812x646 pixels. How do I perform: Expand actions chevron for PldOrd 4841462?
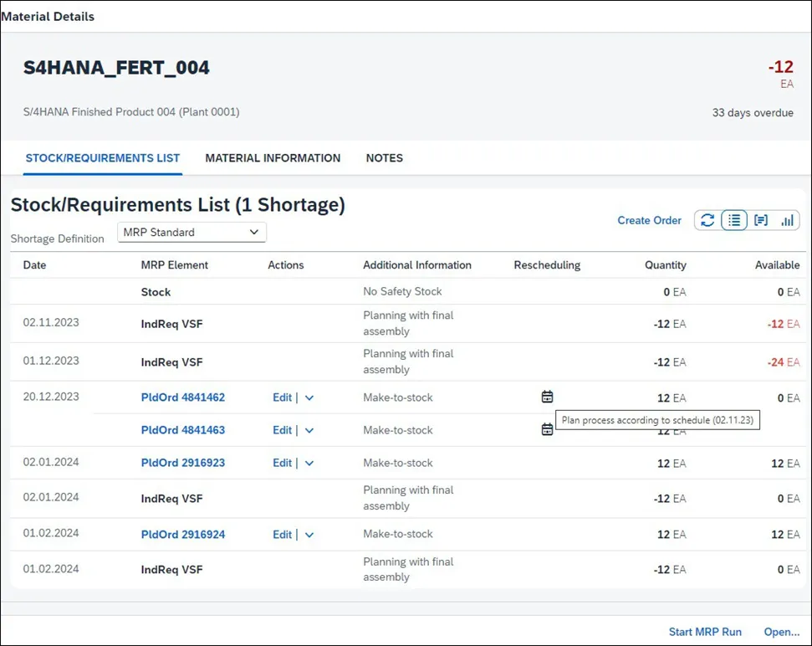[309, 398]
